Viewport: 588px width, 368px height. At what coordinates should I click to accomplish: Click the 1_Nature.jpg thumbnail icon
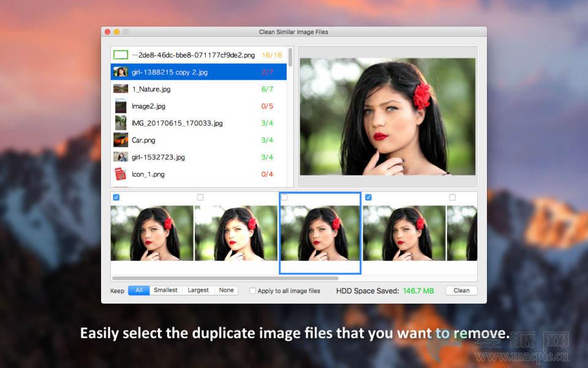pyautogui.click(x=121, y=89)
